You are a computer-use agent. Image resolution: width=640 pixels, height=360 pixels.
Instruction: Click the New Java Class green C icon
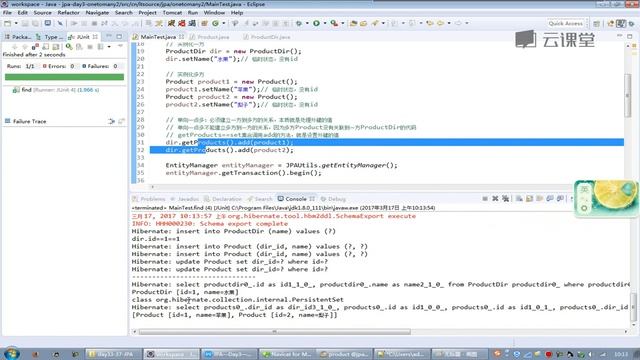pyautogui.click(x=215, y=23)
